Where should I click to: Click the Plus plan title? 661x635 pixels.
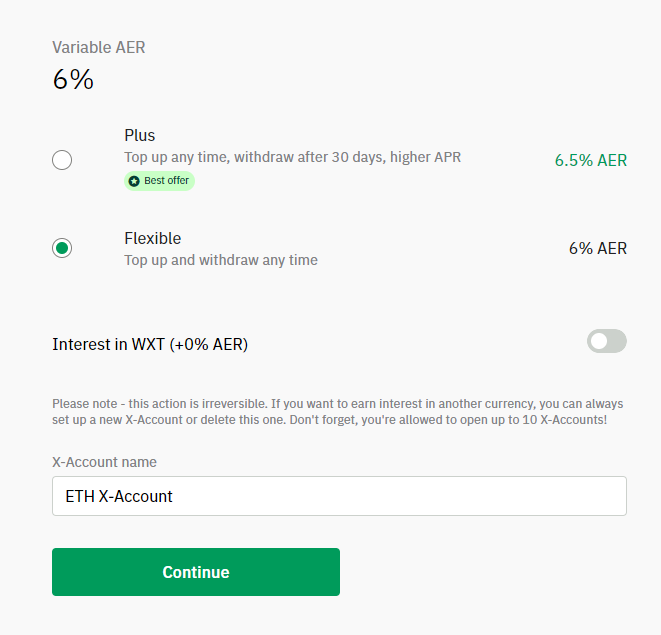click(140, 135)
